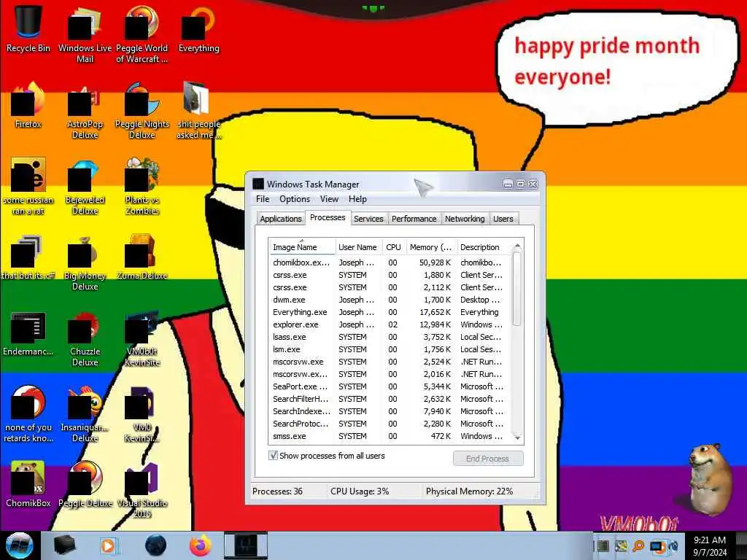Open the Recycle Bin desktop icon
The image size is (747, 560).
coord(28,28)
